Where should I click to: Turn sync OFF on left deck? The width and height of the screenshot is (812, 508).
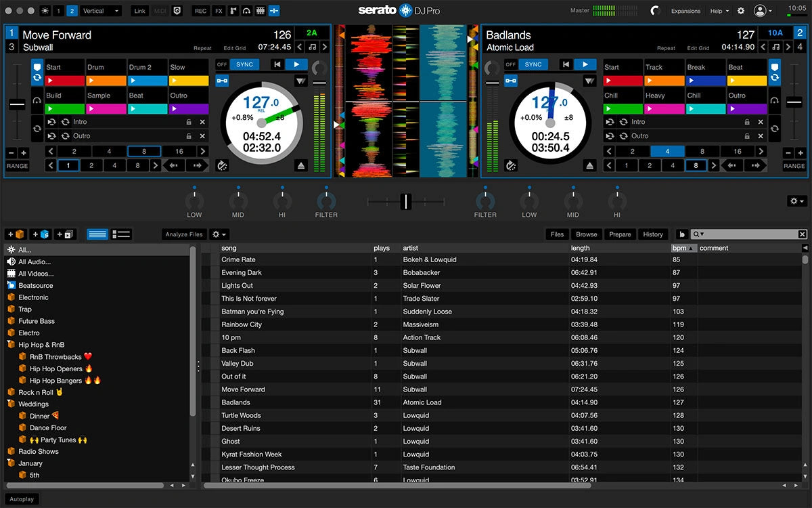tap(222, 64)
